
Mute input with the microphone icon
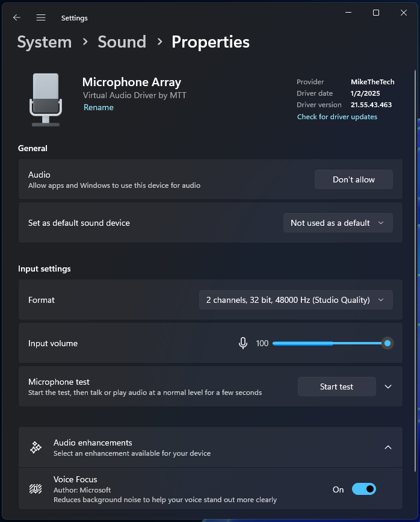[243, 343]
